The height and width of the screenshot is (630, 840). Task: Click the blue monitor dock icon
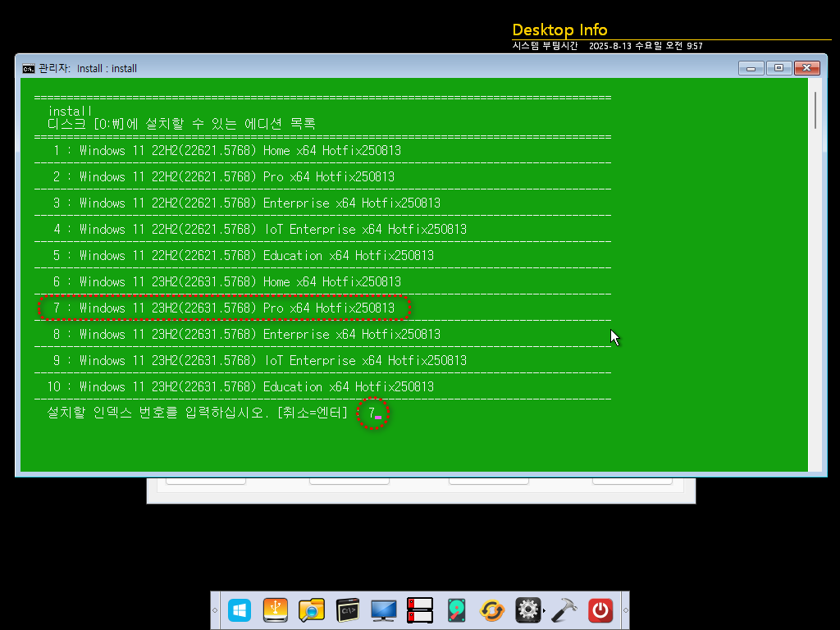pos(384,610)
